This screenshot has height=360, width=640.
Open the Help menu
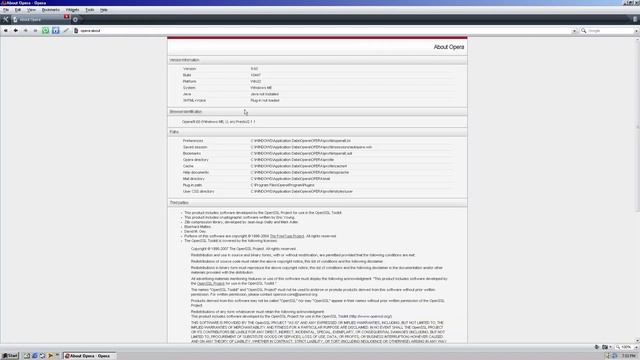pyautogui.click(x=104, y=10)
